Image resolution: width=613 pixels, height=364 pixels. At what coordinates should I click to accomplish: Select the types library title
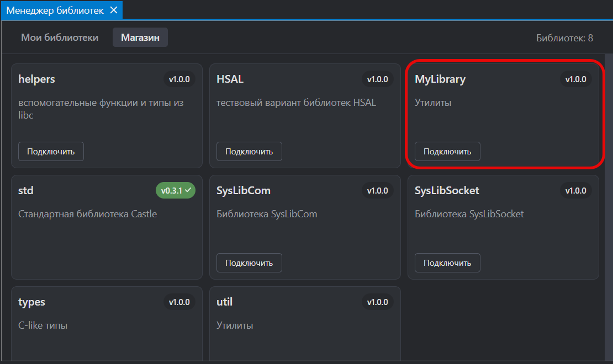[x=31, y=302]
